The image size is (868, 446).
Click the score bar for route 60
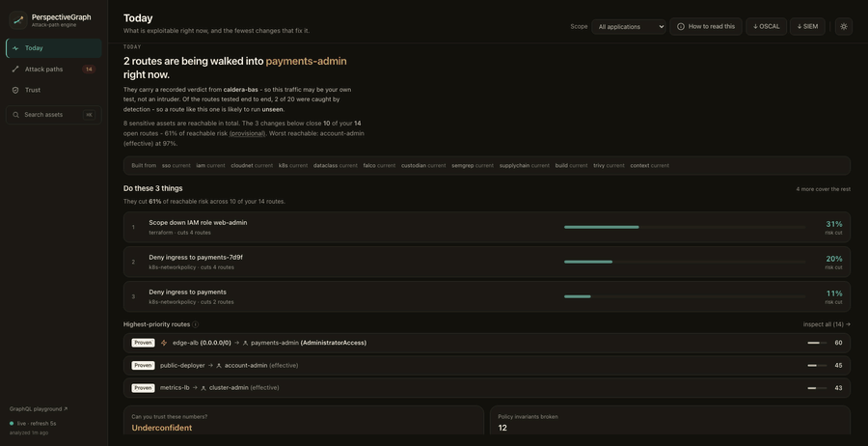[x=817, y=343]
